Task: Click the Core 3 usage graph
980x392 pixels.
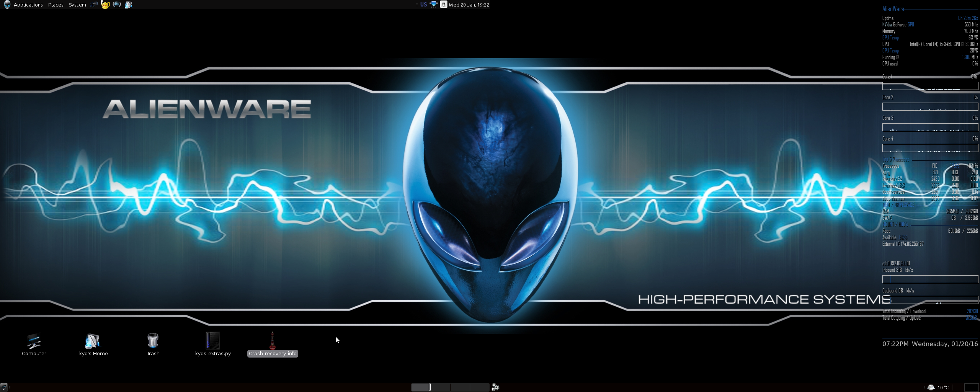Action: pos(930,127)
